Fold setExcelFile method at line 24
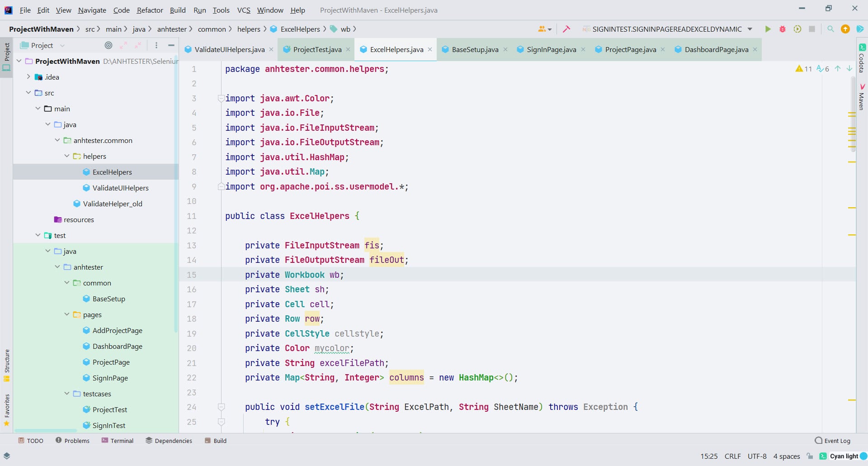Screen dimensions: 868x466 (x=221, y=407)
